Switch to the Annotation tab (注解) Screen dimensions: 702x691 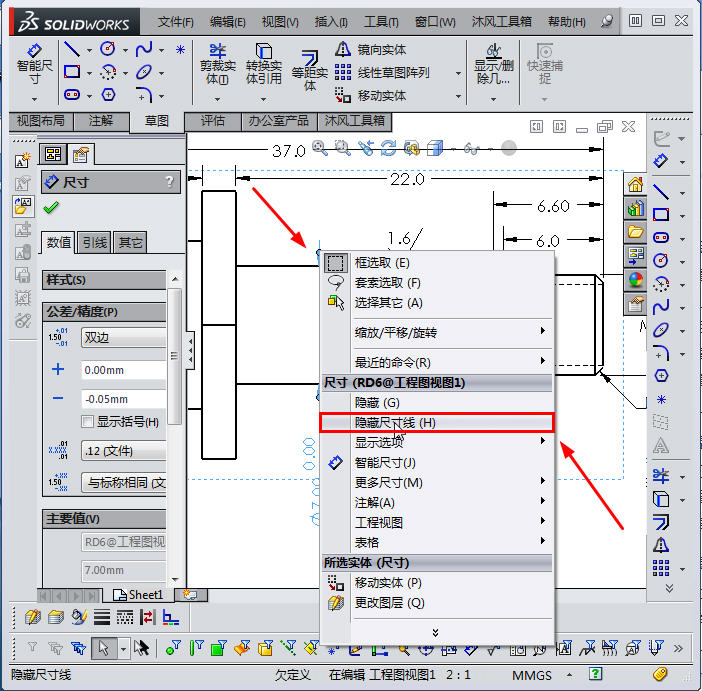pos(101,121)
